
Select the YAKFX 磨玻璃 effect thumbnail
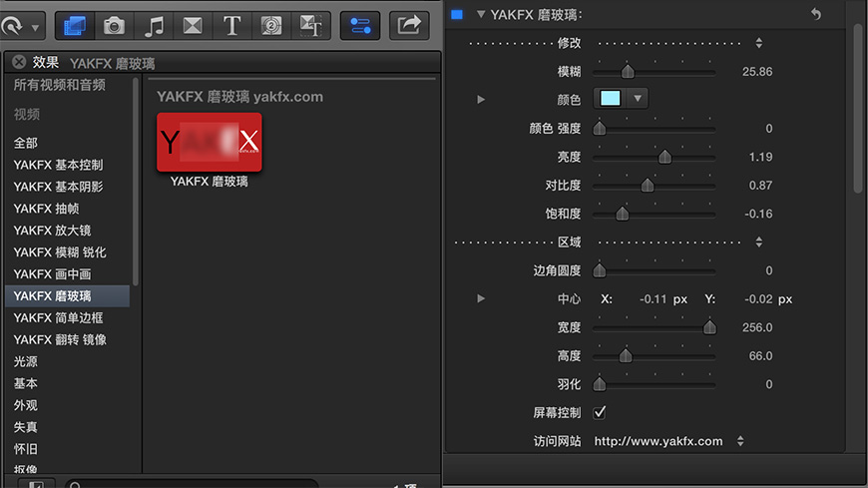point(210,142)
